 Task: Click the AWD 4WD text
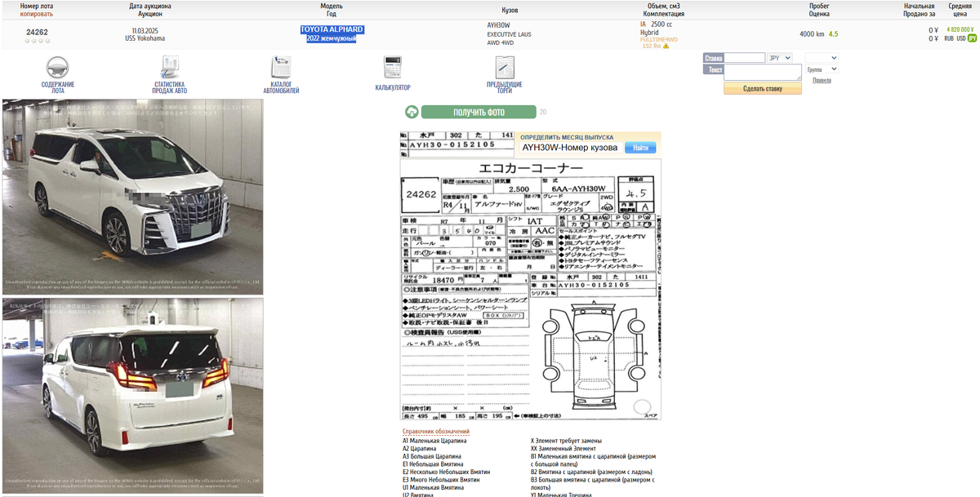(501, 42)
